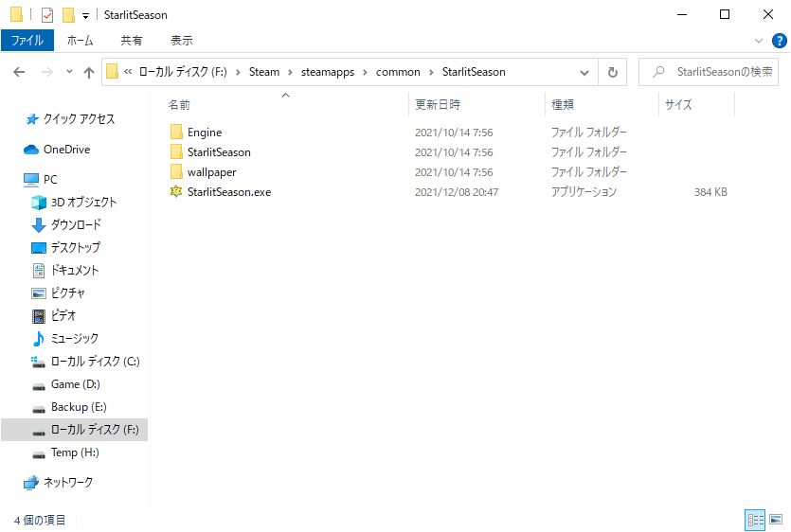Viewport: 791px width, 532px height.
Task: Open the quick access toolbar customize dropdown
Action: (86, 16)
